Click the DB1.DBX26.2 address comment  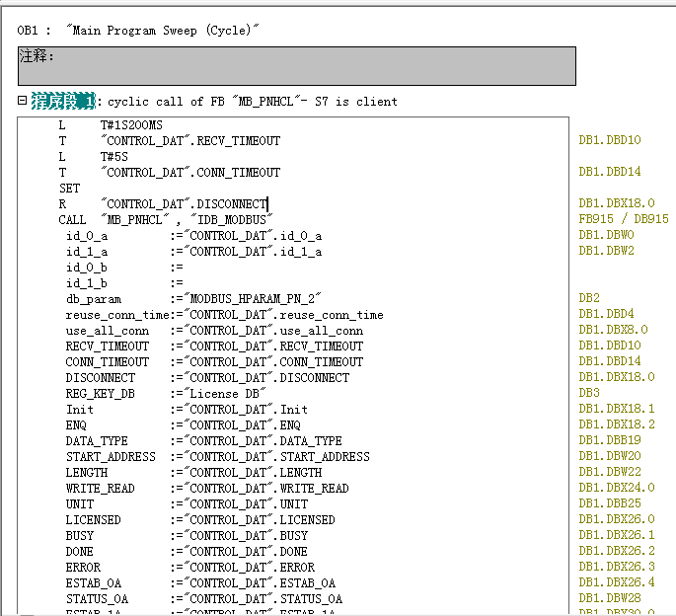617,551
